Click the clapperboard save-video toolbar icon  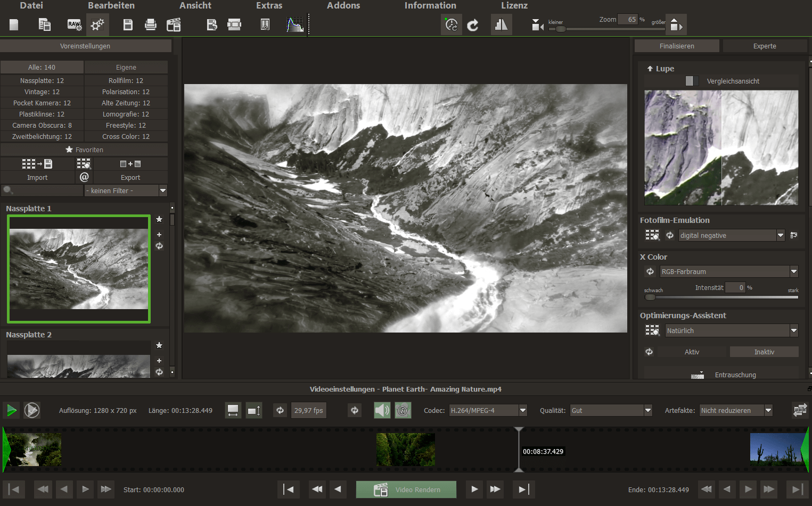point(174,24)
